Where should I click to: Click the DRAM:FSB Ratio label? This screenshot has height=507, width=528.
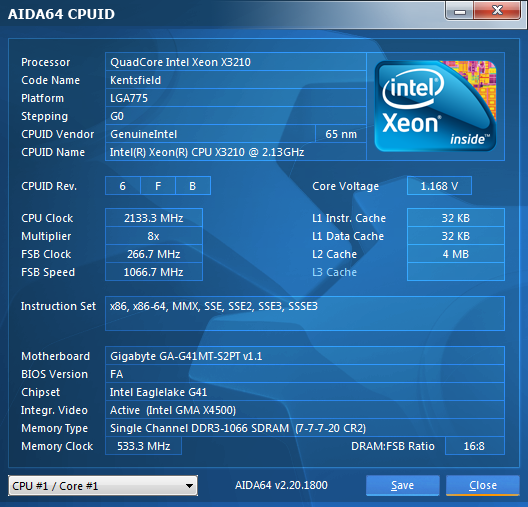pos(393,446)
